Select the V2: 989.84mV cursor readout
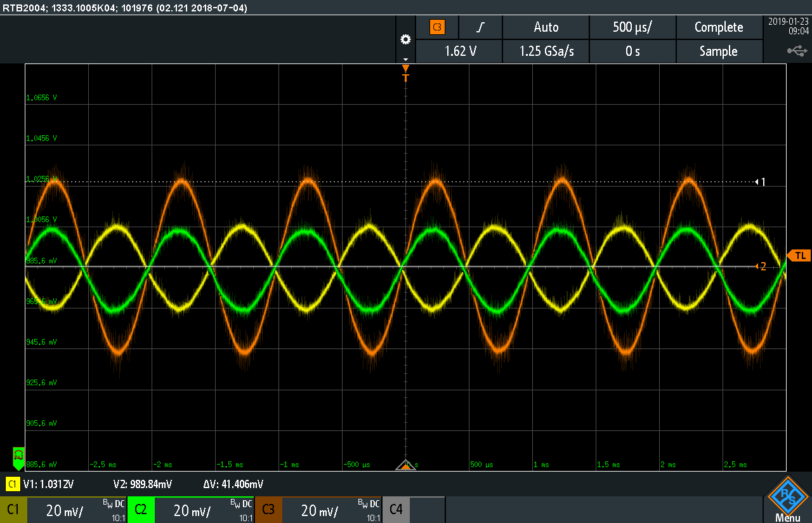 click(142, 484)
